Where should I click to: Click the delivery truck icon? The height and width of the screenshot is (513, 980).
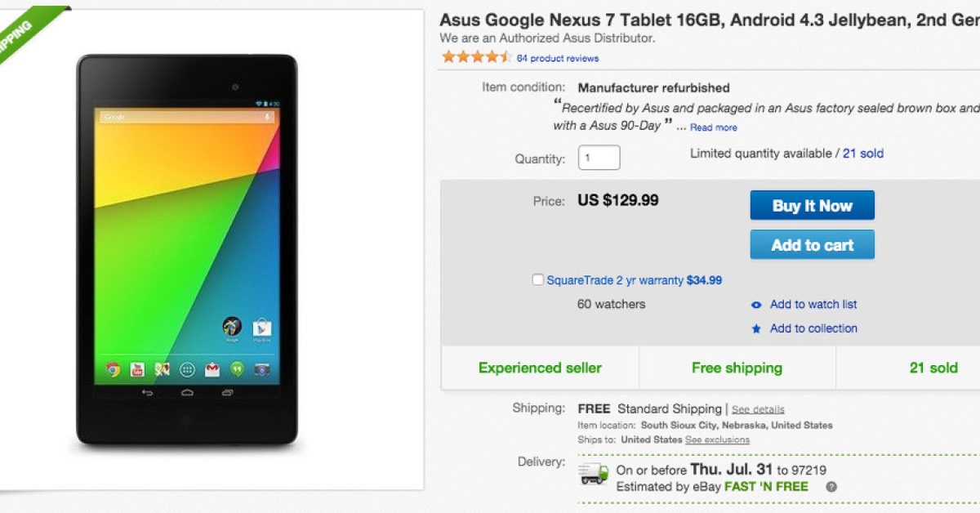click(x=594, y=473)
